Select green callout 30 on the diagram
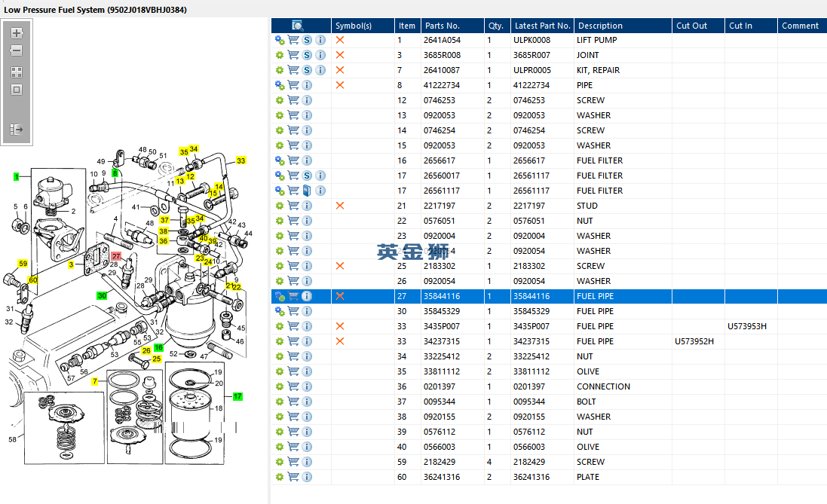 click(x=102, y=296)
